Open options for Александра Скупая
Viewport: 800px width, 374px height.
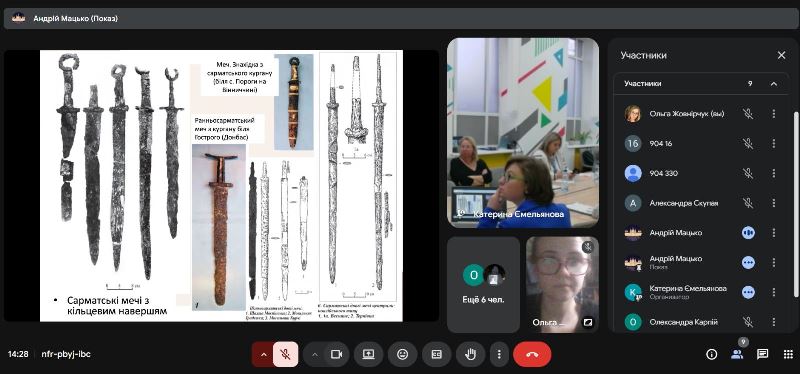click(773, 203)
